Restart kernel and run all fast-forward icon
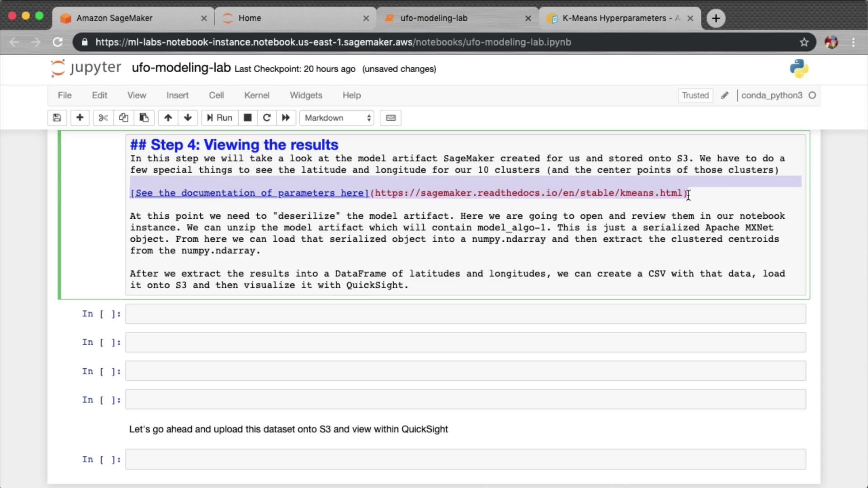Image resolution: width=868 pixels, height=488 pixels. (286, 118)
